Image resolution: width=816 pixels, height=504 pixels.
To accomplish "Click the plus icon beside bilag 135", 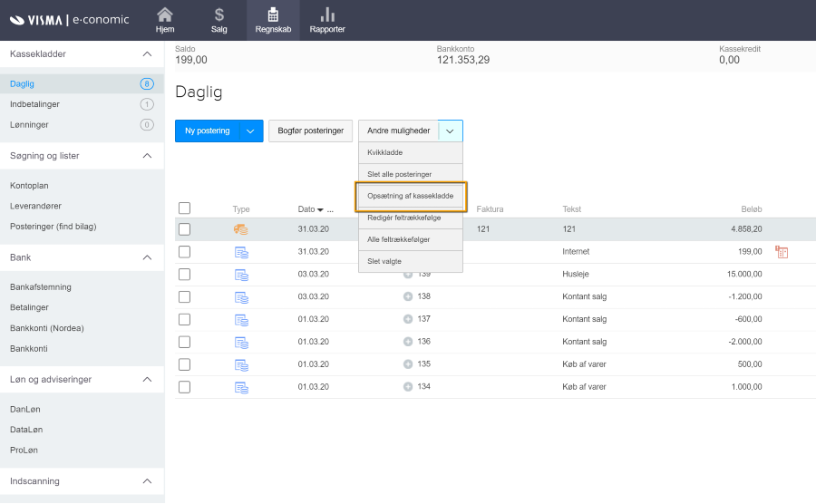I will tap(408, 364).
